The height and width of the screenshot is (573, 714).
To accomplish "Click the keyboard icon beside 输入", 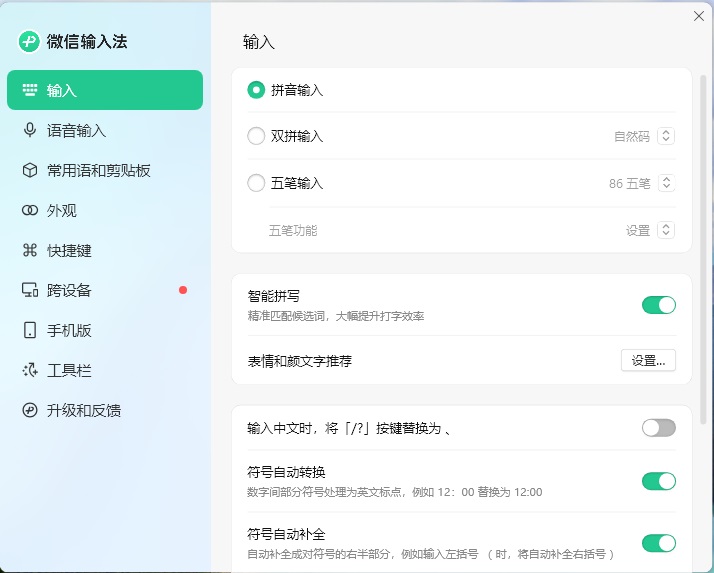I will coord(30,90).
